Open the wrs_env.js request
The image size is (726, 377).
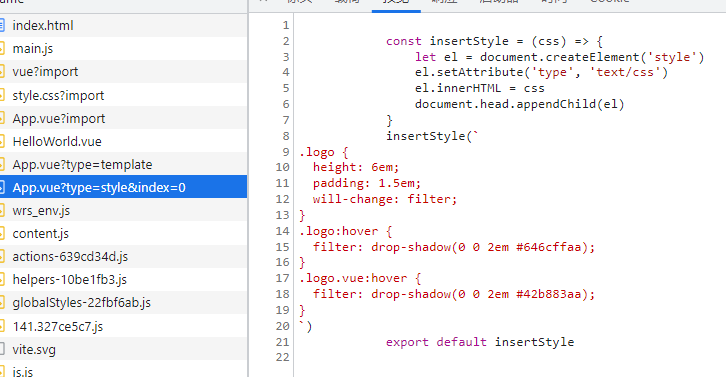(123, 211)
